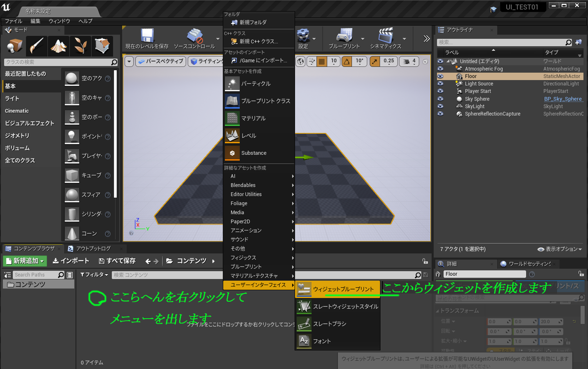The image size is (588, 369).
Task: Click the クラスの検索 field
Action: [61, 62]
